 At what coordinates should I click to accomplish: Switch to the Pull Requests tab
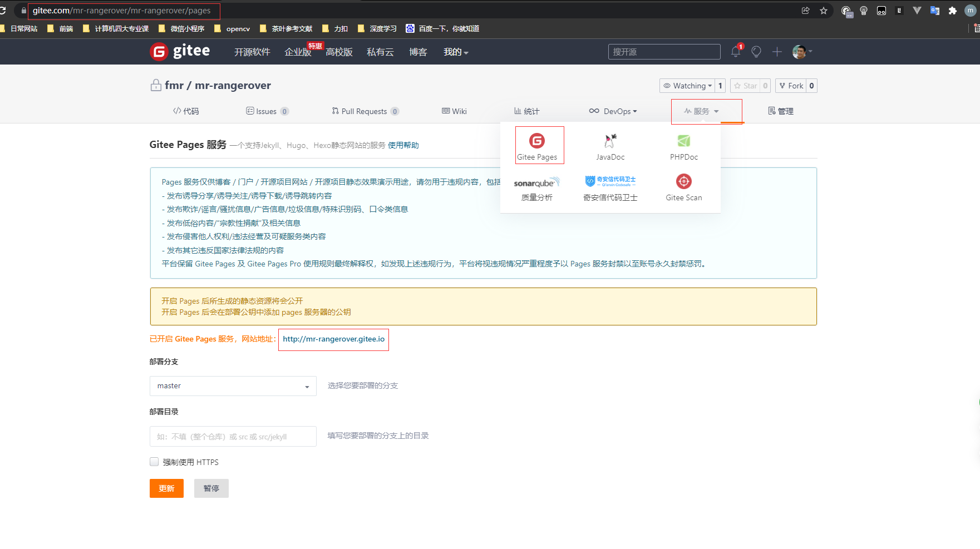[x=365, y=111]
